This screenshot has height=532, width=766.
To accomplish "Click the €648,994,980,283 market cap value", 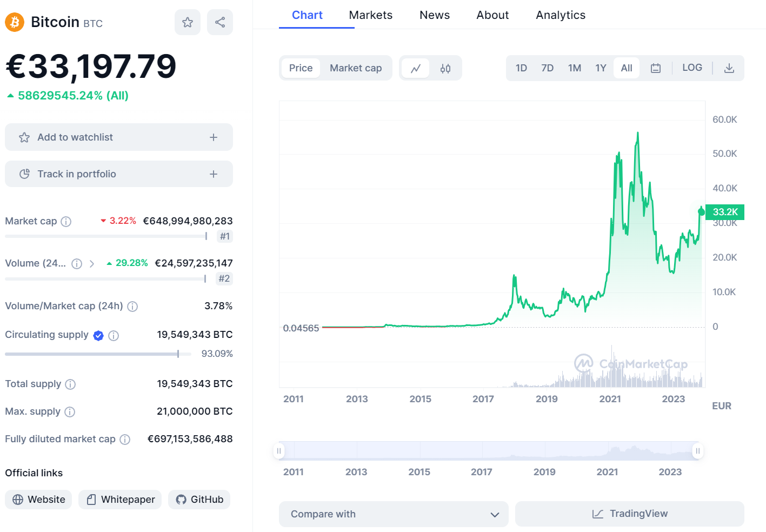I will 188,221.
